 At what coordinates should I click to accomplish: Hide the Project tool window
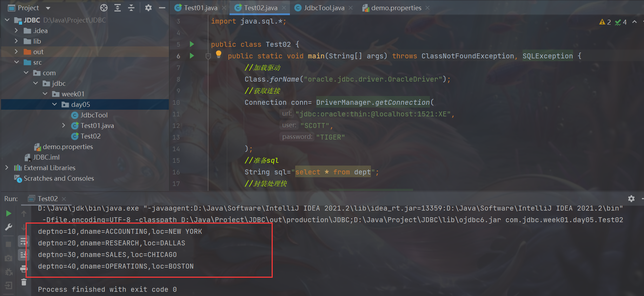pos(162,8)
